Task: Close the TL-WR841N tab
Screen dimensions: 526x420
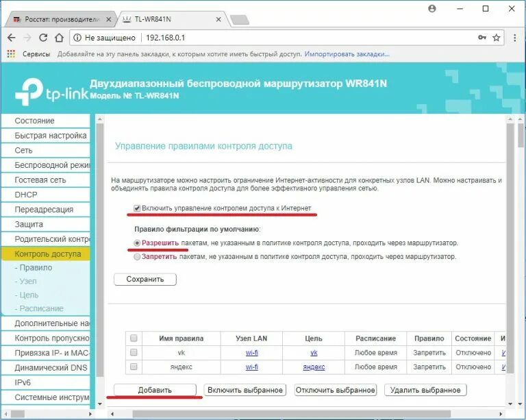Action: pos(218,19)
